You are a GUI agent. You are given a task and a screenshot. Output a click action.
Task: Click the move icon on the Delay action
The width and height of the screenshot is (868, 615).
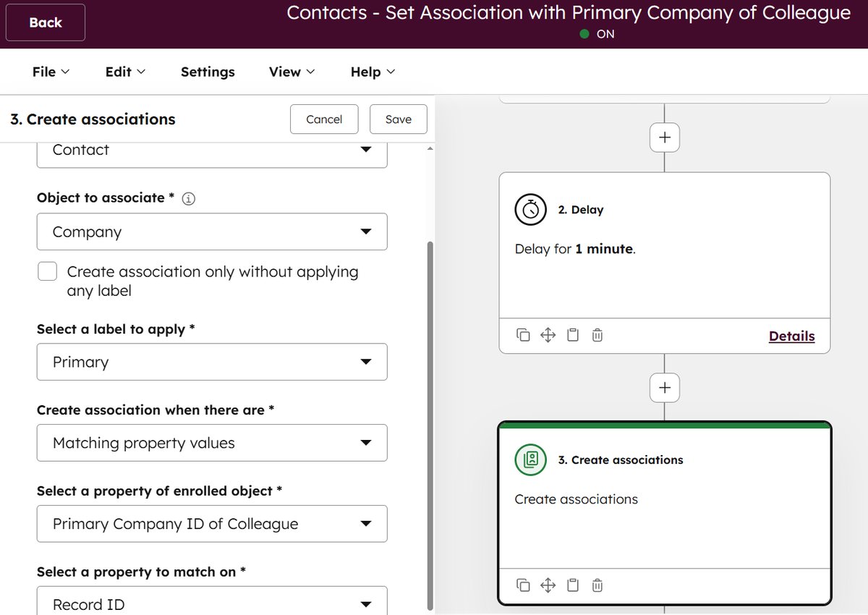coord(548,334)
